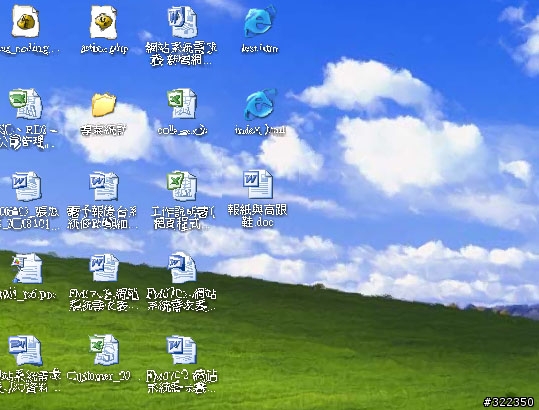Open the yellow folder icon

[103, 104]
